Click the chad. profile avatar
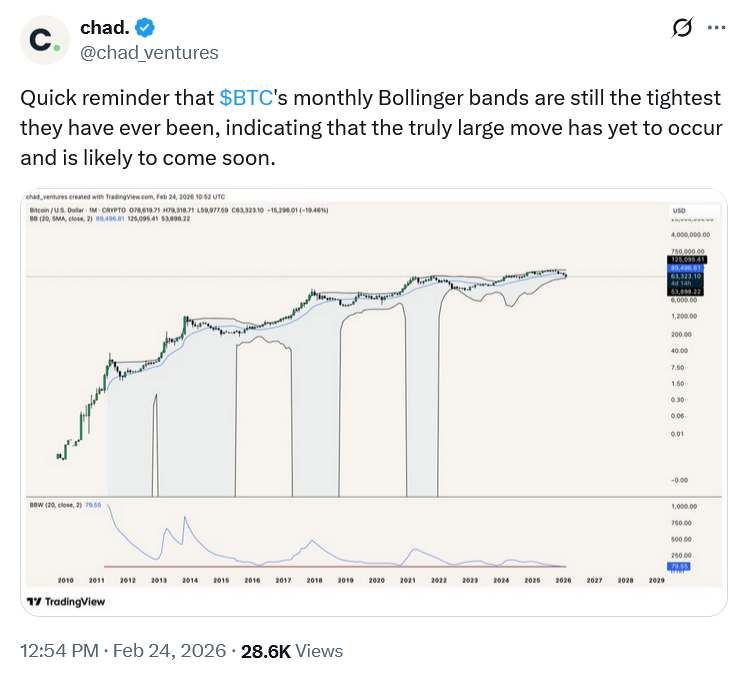The image size is (747, 673). 42,39
